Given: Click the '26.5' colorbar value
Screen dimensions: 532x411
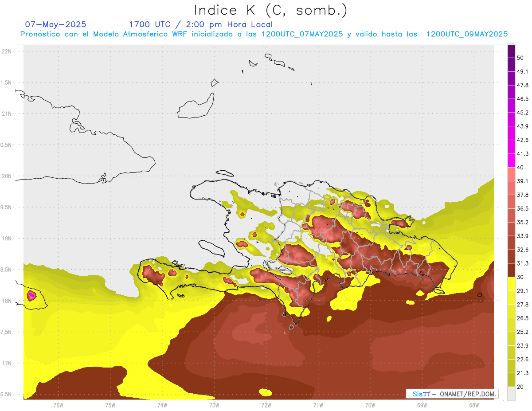Looking at the screenshot, I should (x=523, y=318).
